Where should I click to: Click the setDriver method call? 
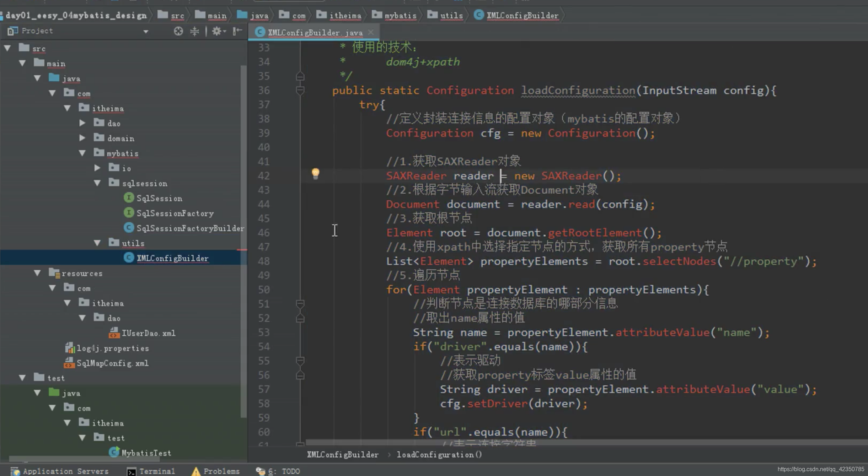coord(497,404)
